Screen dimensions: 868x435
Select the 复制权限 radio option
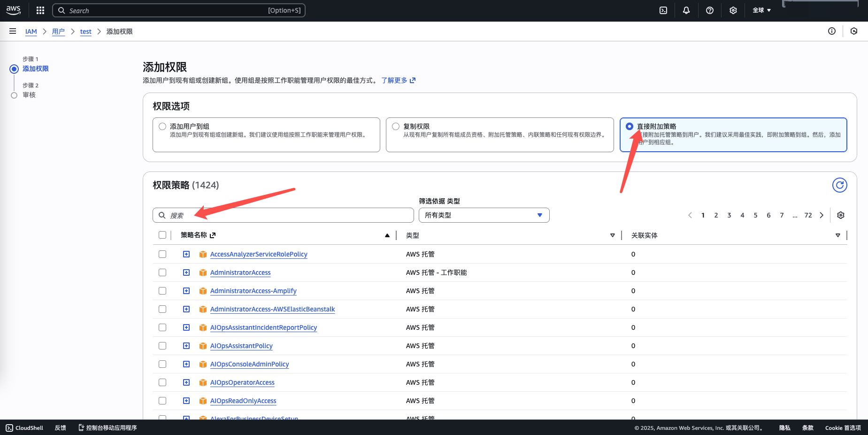click(x=396, y=126)
